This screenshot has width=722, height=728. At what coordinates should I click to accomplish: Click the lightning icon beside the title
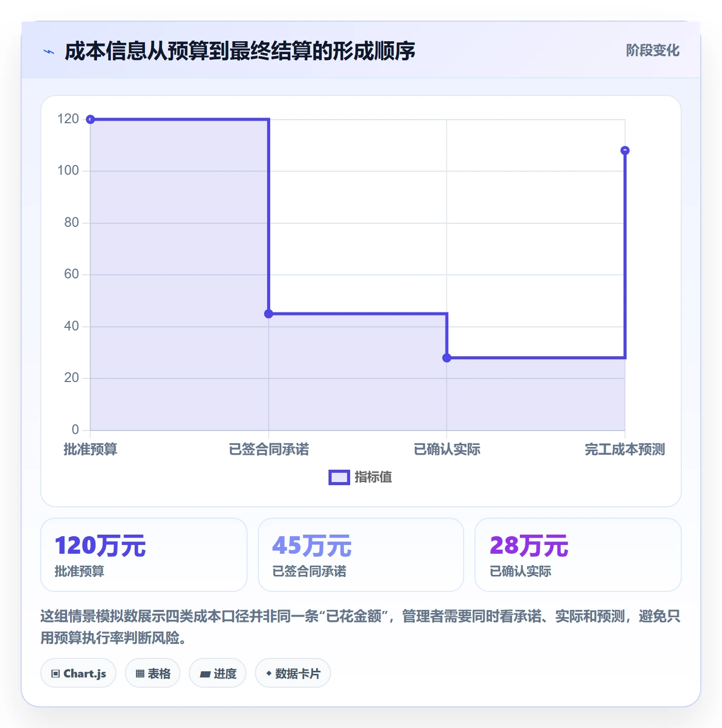[x=49, y=52]
